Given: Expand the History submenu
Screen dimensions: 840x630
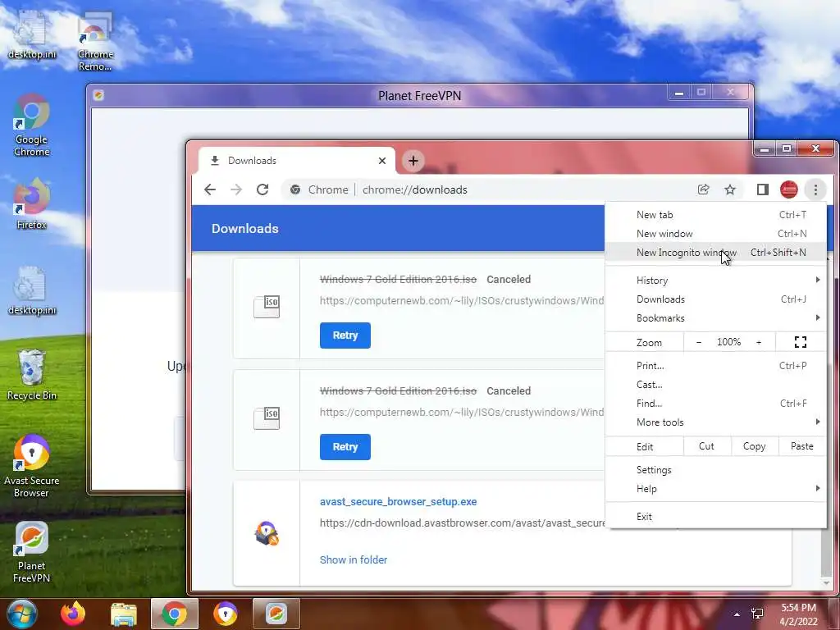Looking at the screenshot, I should tap(715, 281).
